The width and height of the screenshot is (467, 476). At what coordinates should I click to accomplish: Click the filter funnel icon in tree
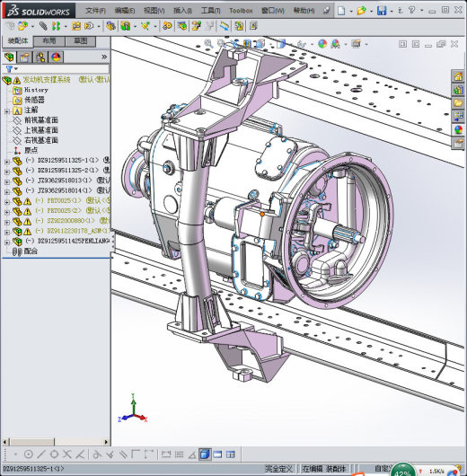[9, 69]
